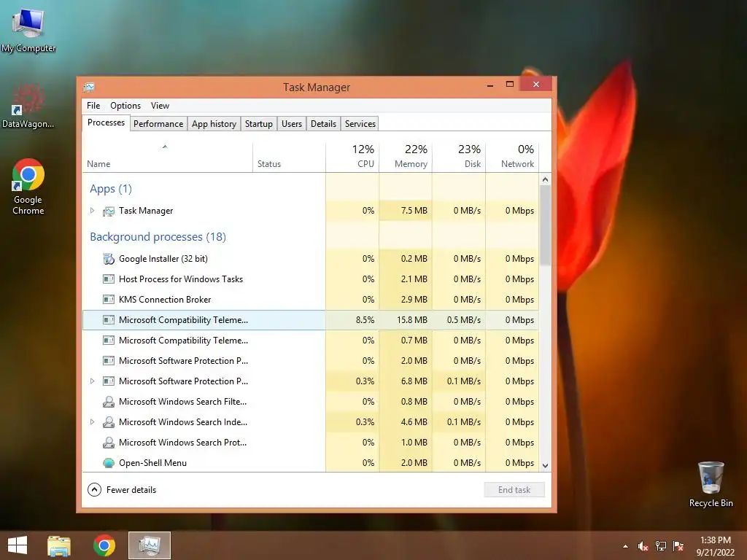Screen dimensions: 747x560
Task: Click the Task Manager title bar icon
Action: [88, 87]
